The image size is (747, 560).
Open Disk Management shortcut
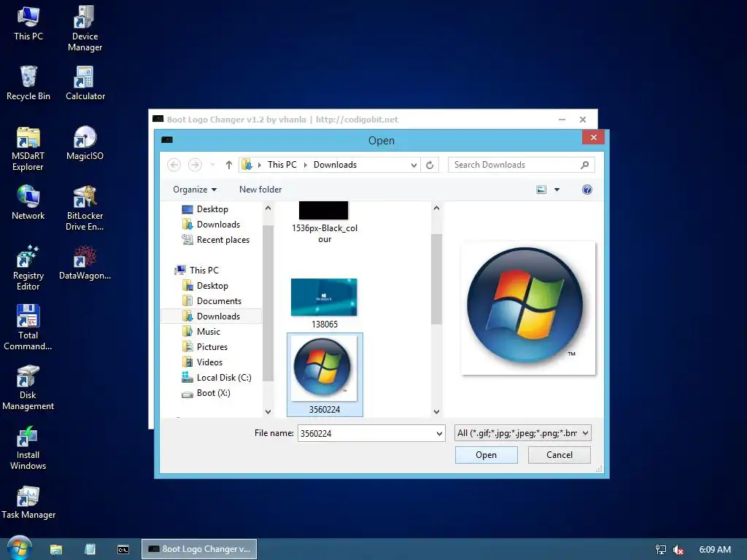(28, 388)
